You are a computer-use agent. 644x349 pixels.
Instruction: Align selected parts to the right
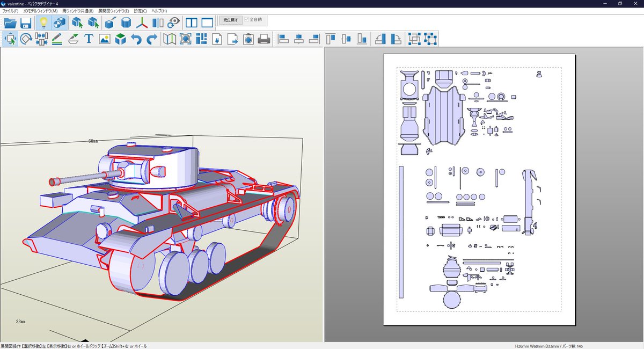[314, 39]
